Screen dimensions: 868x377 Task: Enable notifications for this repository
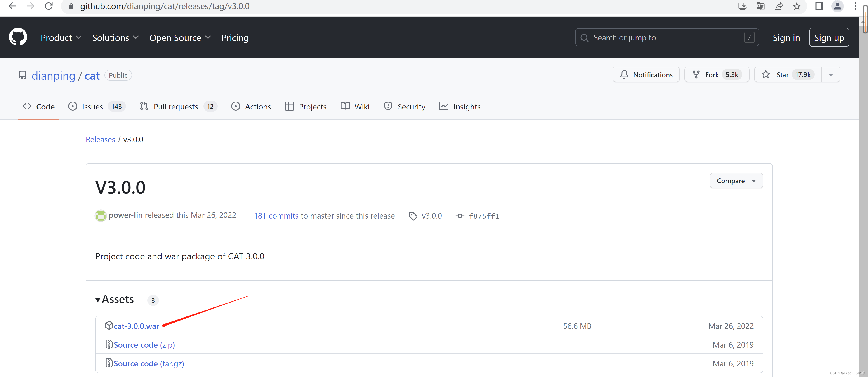point(646,74)
